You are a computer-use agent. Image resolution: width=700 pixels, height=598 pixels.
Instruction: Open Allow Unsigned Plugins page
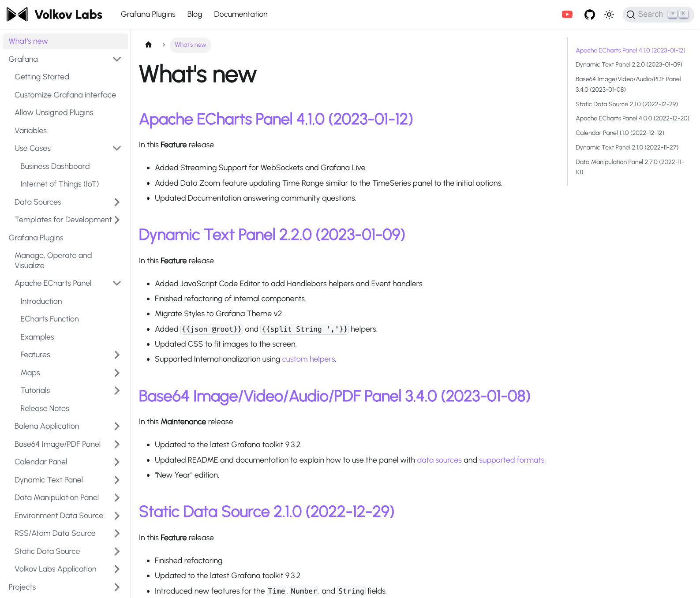54,112
